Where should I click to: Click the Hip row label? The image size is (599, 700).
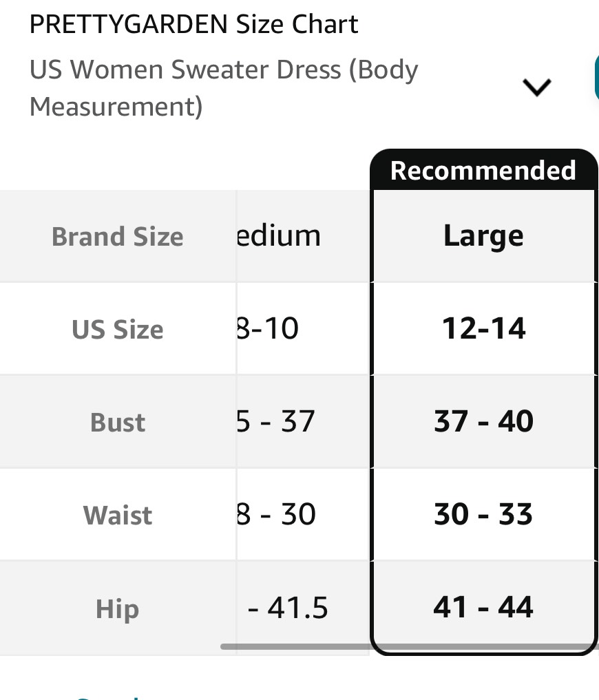(x=118, y=609)
